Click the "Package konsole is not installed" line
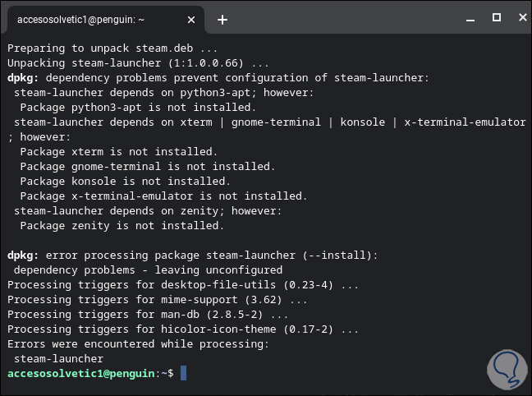This screenshot has height=396, width=532. [x=125, y=181]
